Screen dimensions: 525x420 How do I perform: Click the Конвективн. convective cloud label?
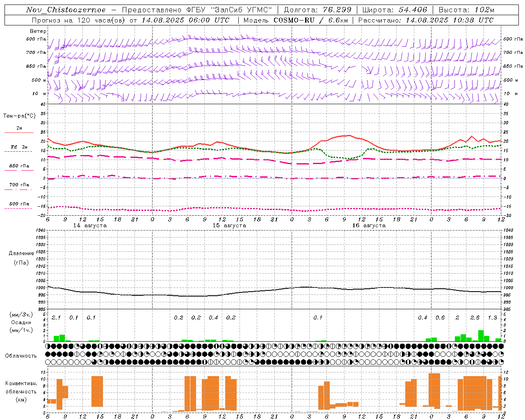(21, 383)
